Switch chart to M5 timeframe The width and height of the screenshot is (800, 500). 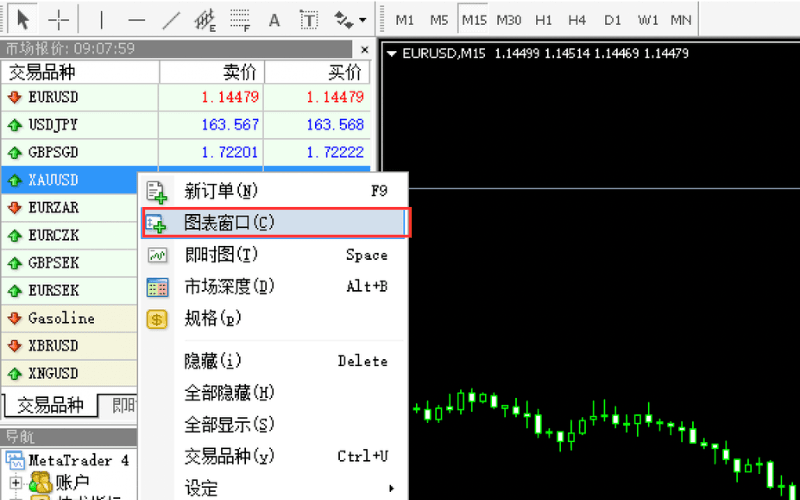click(439, 20)
